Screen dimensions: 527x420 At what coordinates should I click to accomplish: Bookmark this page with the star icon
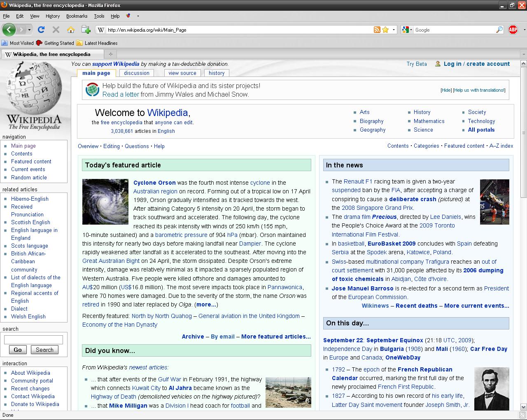coord(385,30)
